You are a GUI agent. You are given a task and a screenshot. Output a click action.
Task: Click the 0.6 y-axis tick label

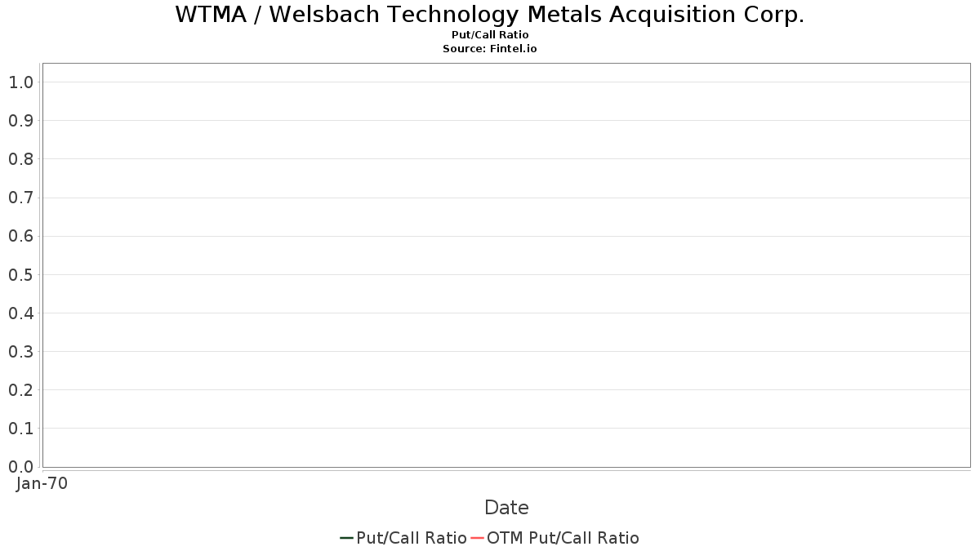21,236
